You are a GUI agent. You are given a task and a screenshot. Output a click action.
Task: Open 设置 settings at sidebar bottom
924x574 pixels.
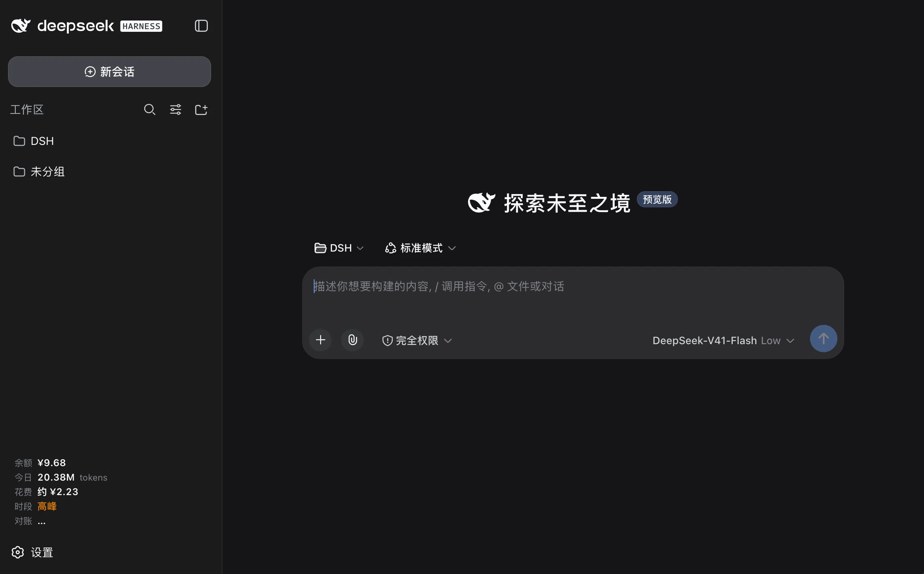coord(32,552)
